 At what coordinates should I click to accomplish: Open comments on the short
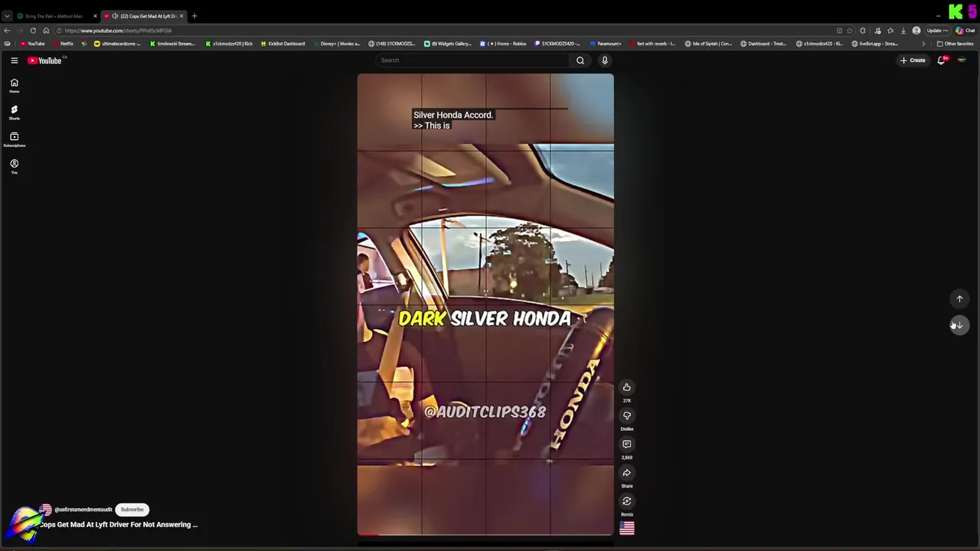(626, 444)
